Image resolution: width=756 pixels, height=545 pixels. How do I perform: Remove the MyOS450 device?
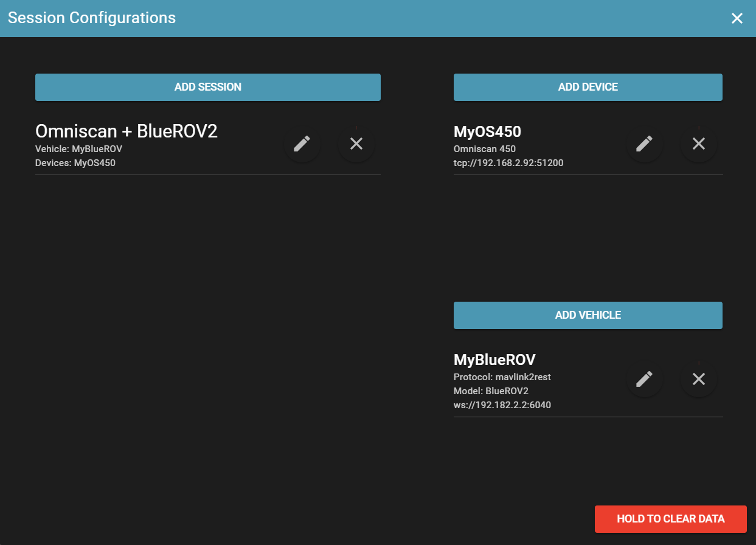pos(699,144)
